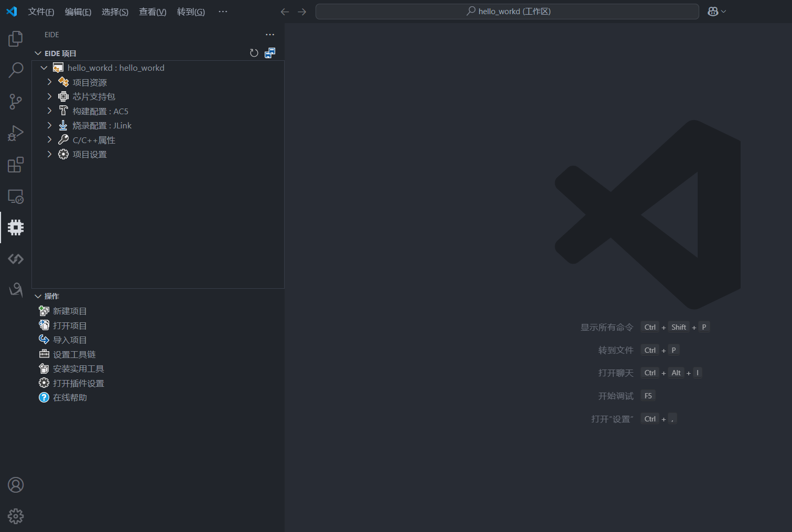This screenshot has width=792, height=532.
Task: Click the save workspace icon beside refresh
Action: pos(270,53)
